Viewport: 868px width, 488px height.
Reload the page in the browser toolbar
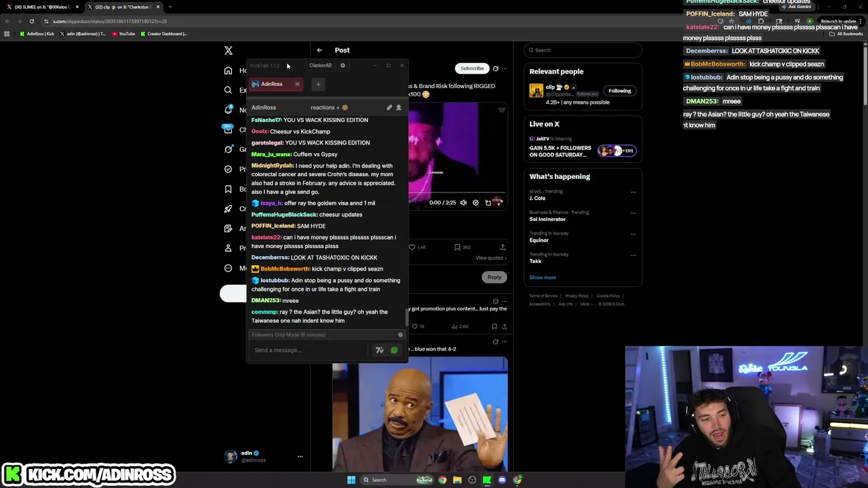coord(31,21)
